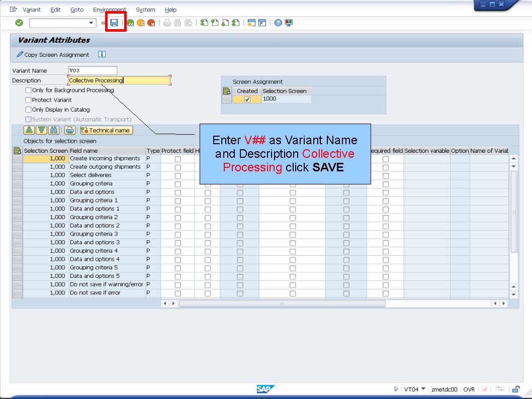Open the command field dropdown

[x=91, y=23]
